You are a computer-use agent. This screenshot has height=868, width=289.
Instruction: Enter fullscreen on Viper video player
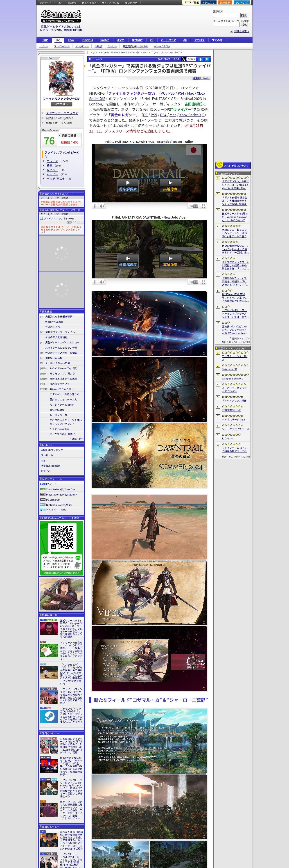pyautogui.click(x=203, y=282)
